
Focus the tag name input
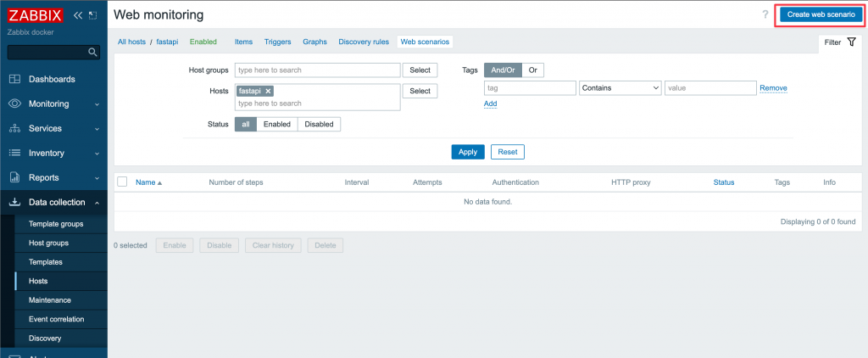[531, 88]
